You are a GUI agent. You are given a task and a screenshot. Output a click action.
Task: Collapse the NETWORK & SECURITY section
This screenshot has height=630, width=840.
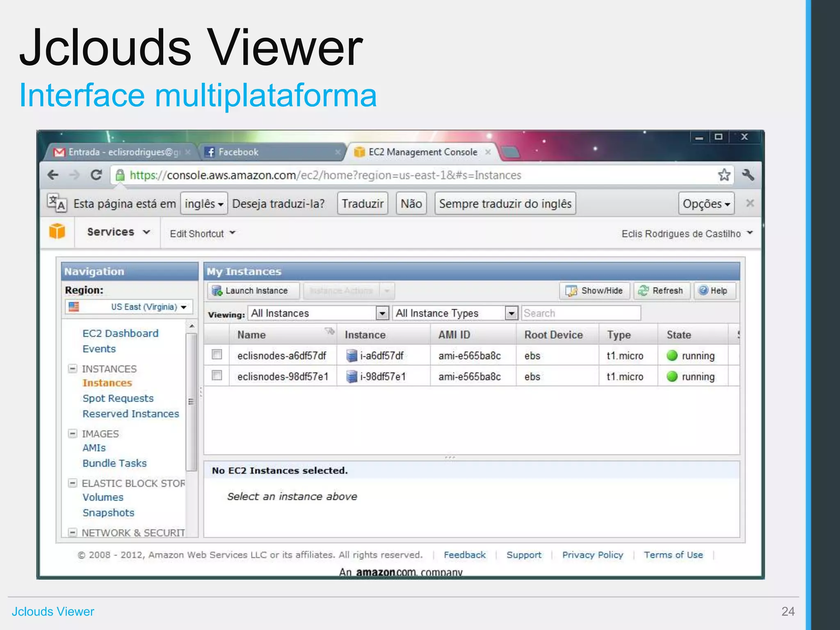tap(73, 533)
